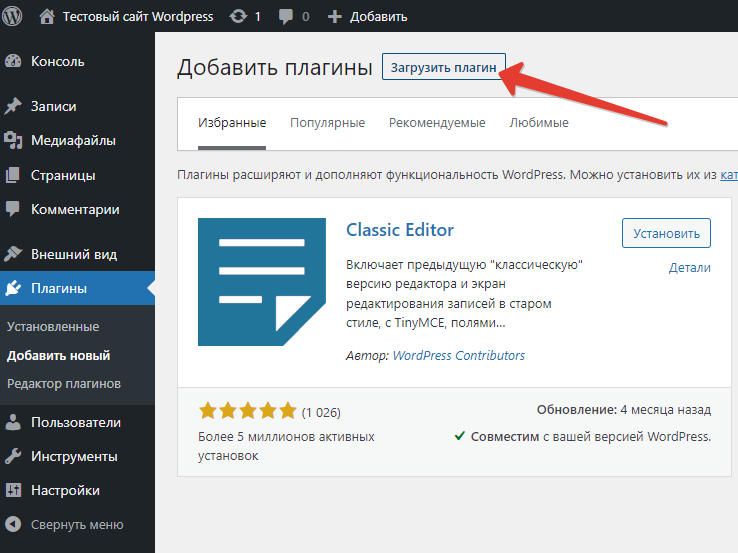This screenshot has width=738, height=553.
Task: Open the Classic Editor plugin thumbnail
Action: click(x=262, y=282)
